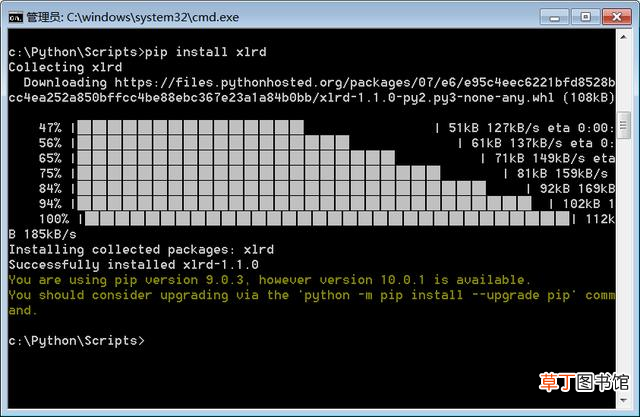Image resolution: width=640 pixels, height=417 pixels.
Task: Click the 84% progress label
Action: point(50,189)
